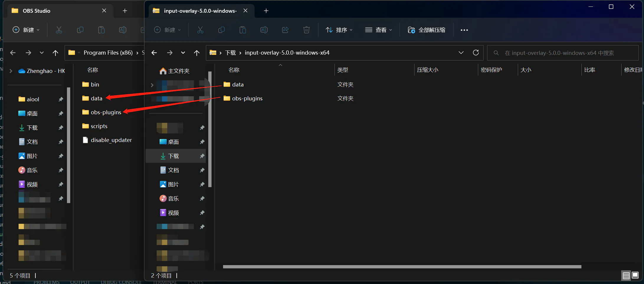Screen dimensions: 644x284
Task: Click search box in input-overlay window
Action: (x=563, y=53)
